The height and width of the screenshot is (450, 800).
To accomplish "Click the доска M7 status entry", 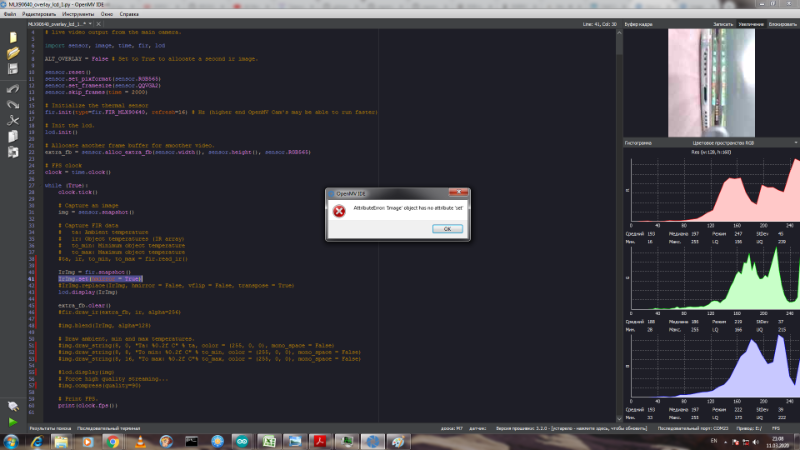I will click(452, 429).
